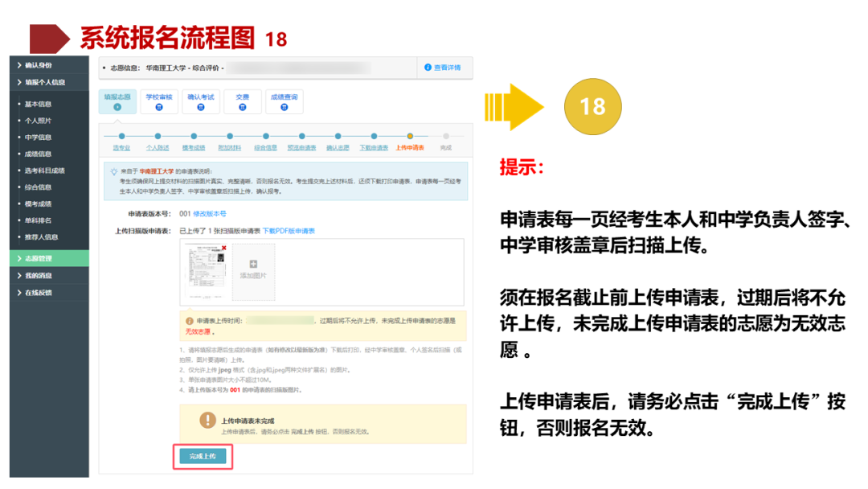The height and width of the screenshot is (489, 868).
Task: Click the 添加图片 plus icon
Action: point(252,263)
